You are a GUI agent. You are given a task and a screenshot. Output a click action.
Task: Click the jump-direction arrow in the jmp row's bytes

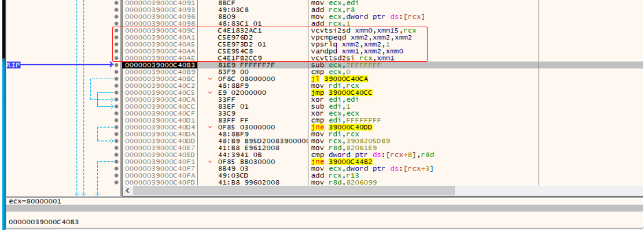(x=211, y=92)
